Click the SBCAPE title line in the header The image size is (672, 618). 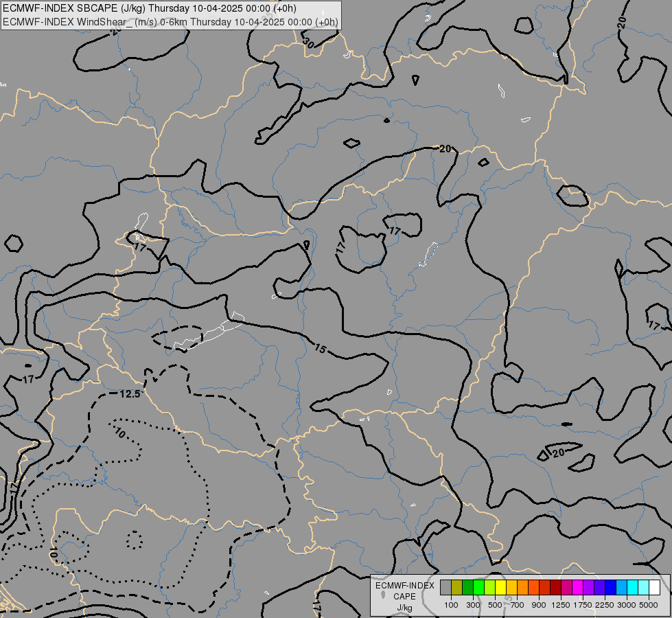(149, 8)
